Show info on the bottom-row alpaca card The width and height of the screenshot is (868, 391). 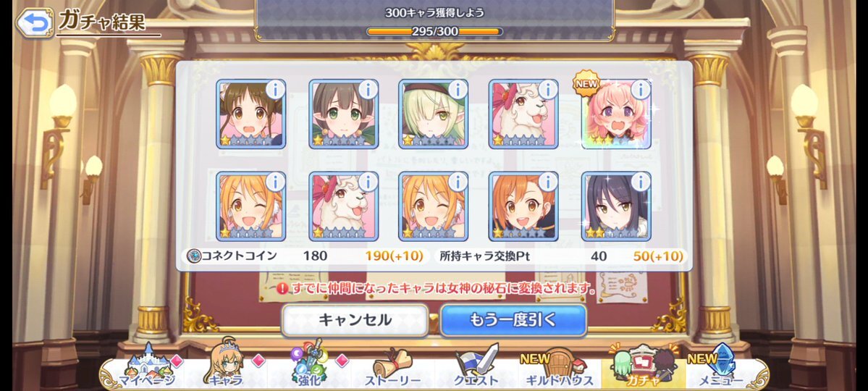[368, 182]
